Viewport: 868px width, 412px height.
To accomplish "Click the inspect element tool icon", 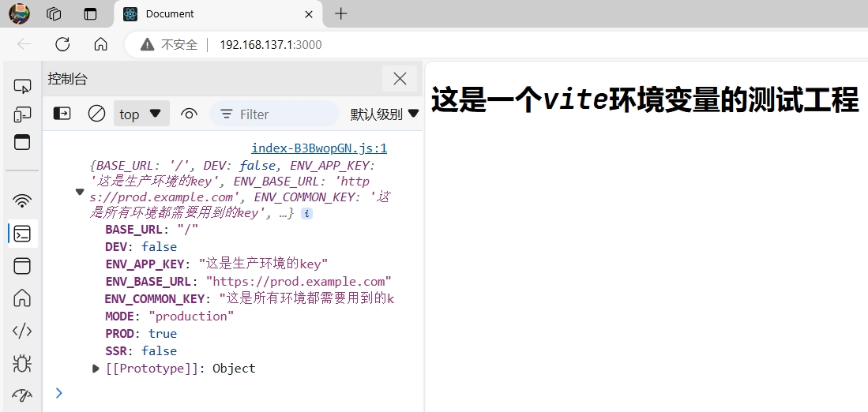I will point(22,86).
